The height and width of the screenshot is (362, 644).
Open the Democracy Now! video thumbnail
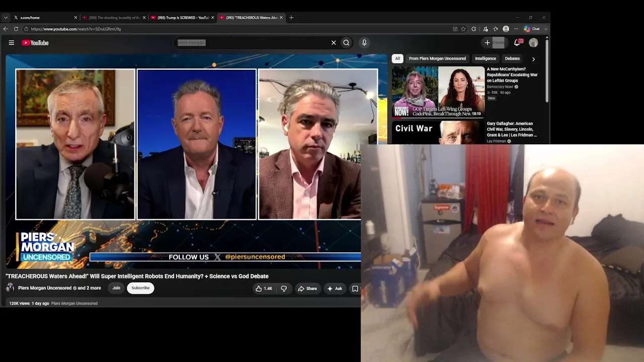point(438,92)
